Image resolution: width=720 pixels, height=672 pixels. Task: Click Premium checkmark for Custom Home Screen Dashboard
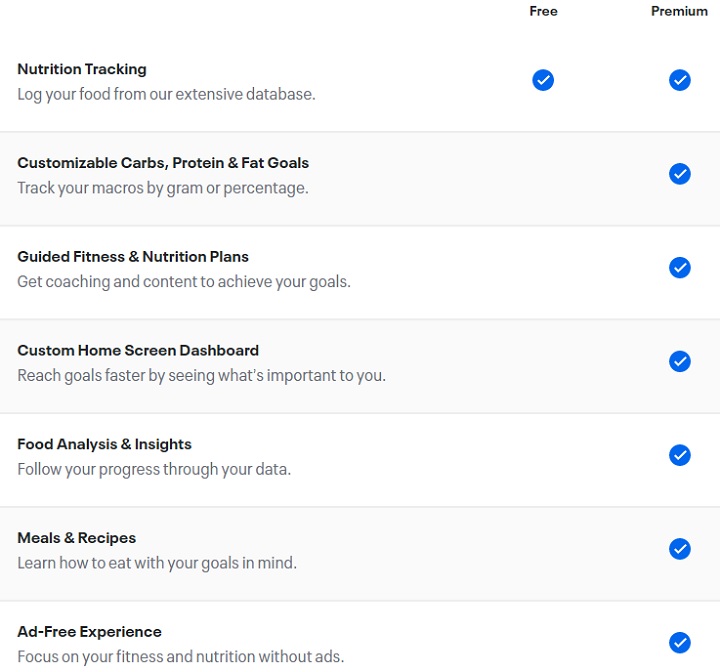(680, 361)
